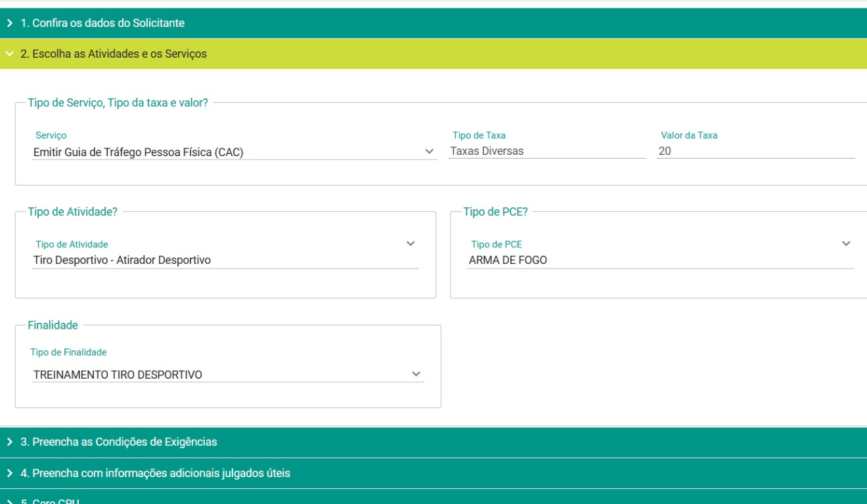Click the chevron icon beside section 5 Gere GRU
Screen dimensions: 867x504
9,501
